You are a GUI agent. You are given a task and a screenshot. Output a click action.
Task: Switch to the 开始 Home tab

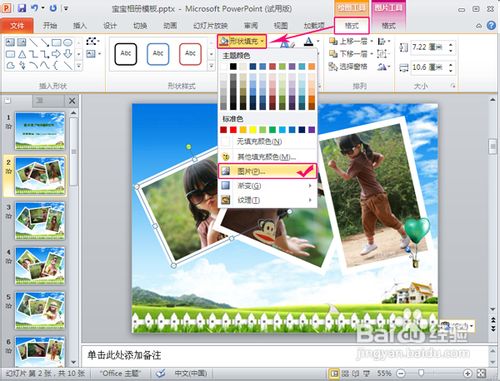tap(50, 25)
